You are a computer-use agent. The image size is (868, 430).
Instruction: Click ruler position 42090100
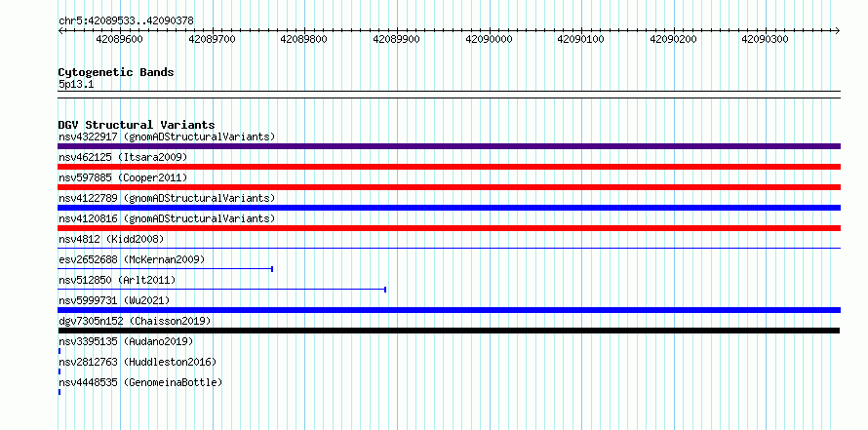pyautogui.click(x=580, y=39)
